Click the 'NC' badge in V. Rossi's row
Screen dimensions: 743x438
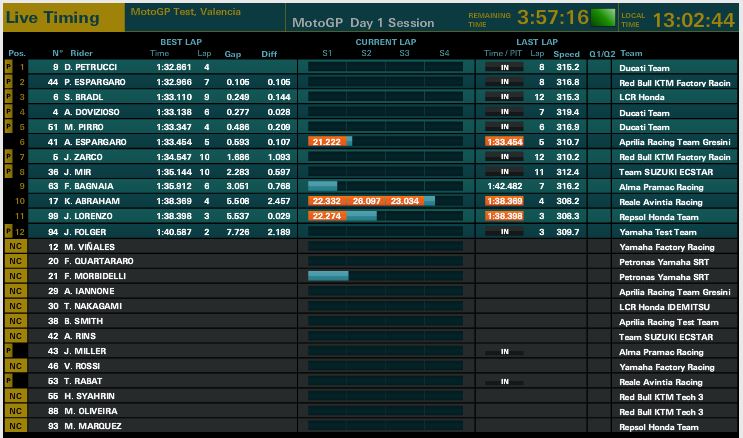click(14, 366)
